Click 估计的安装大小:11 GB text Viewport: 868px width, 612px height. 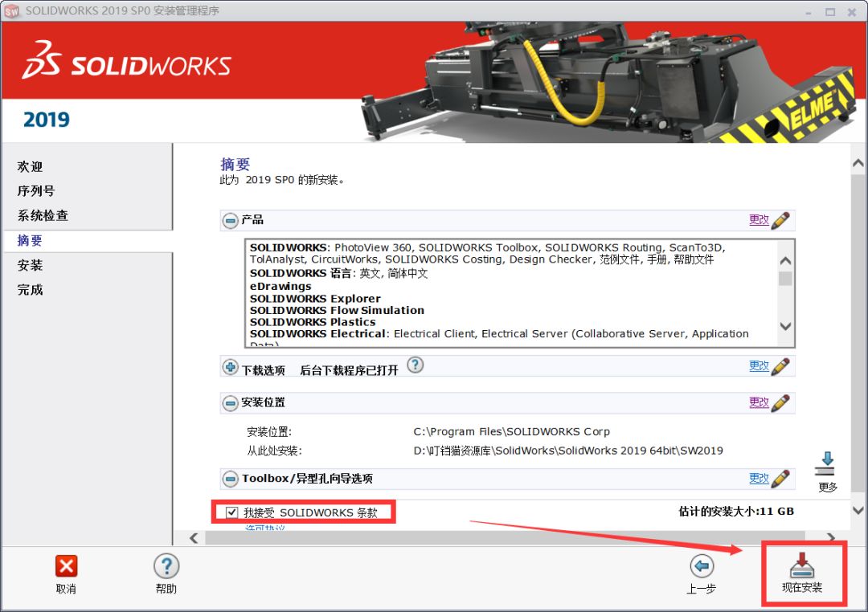(x=736, y=512)
